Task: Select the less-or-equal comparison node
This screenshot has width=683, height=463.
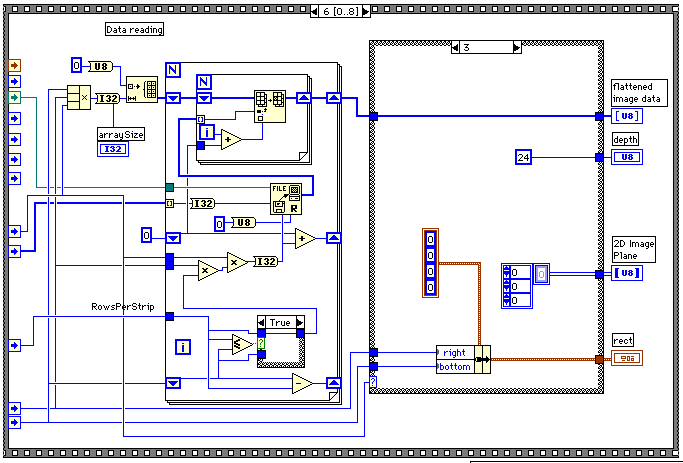Action: [x=242, y=345]
